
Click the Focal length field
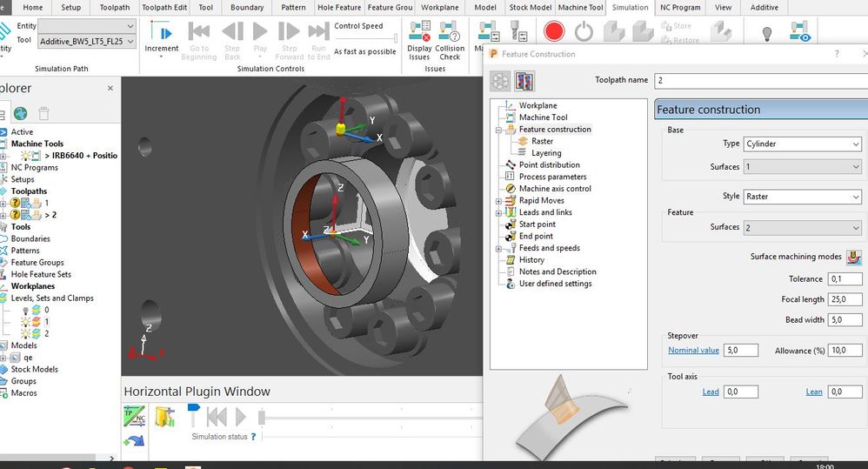coord(845,299)
